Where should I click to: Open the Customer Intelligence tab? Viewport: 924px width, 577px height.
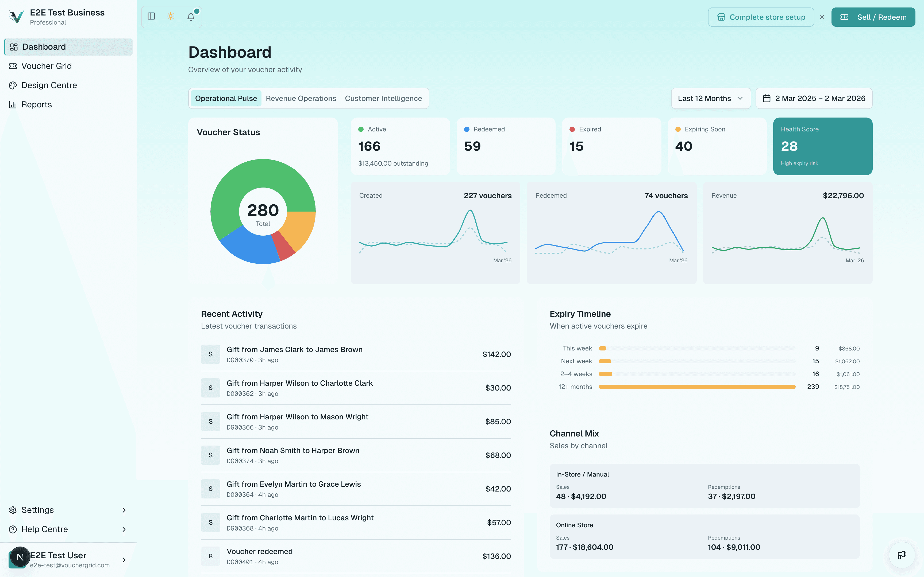tap(383, 98)
